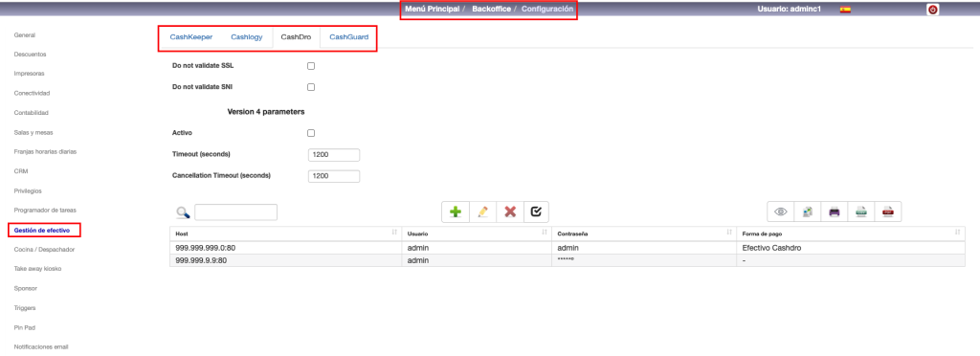
Task: Open Franjas horarias diarias section
Action: pos(45,152)
